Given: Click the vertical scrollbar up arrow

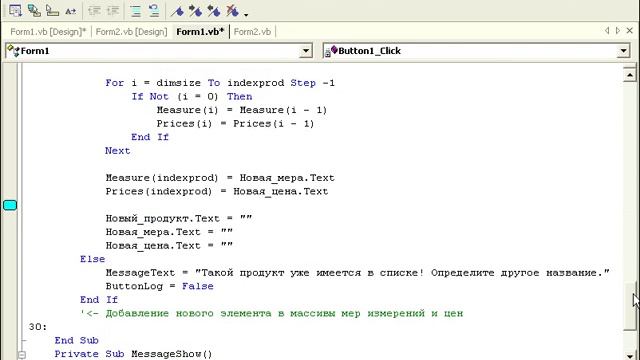Looking at the screenshot, I should (x=630, y=75).
